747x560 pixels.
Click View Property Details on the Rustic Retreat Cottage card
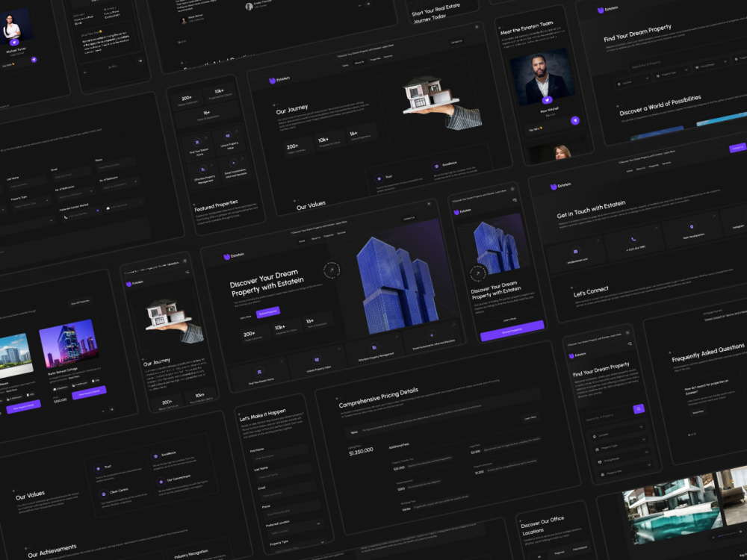(89, 393)
